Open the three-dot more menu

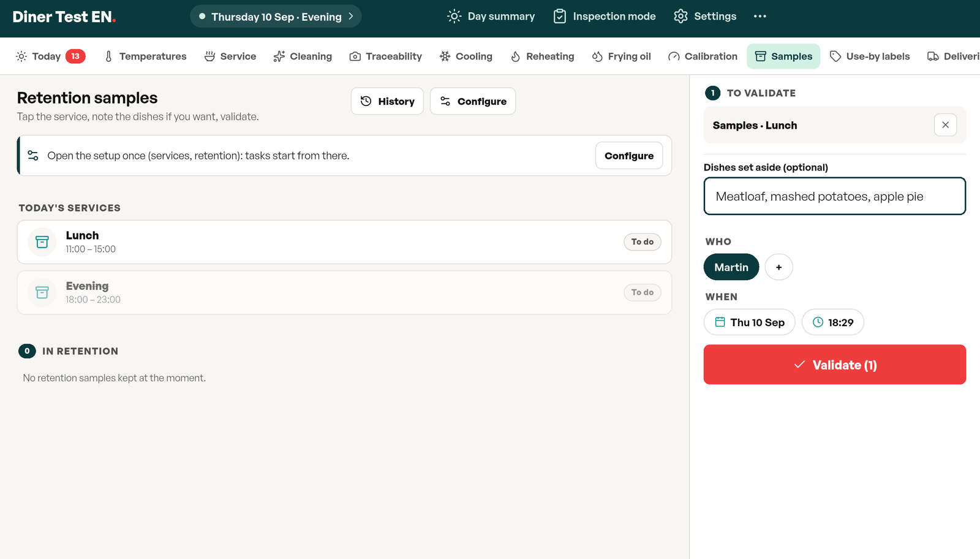[x=760, y=17]
